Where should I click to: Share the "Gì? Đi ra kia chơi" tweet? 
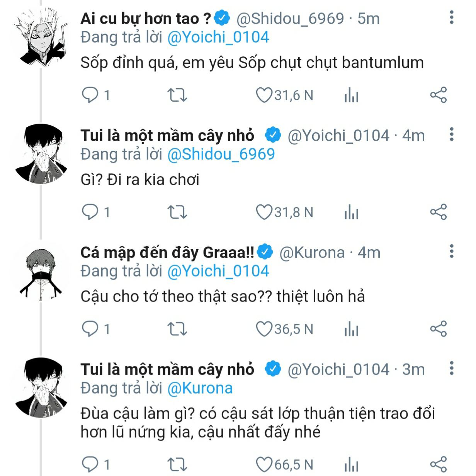coord(438,212)
